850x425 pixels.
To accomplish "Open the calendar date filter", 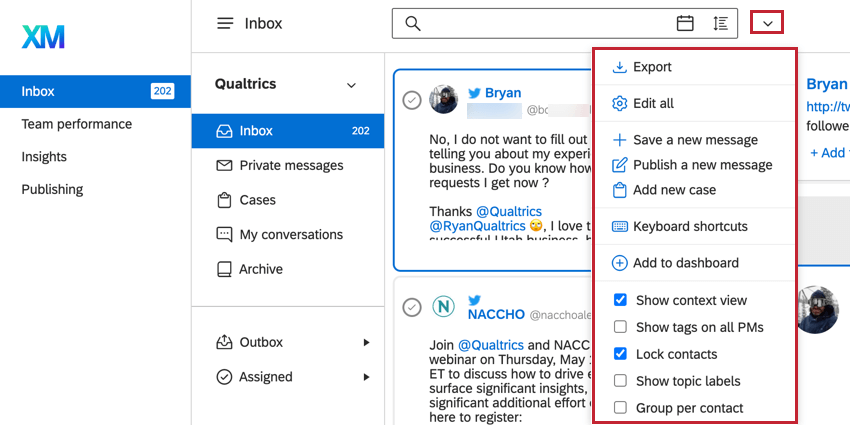I will 685,23.
